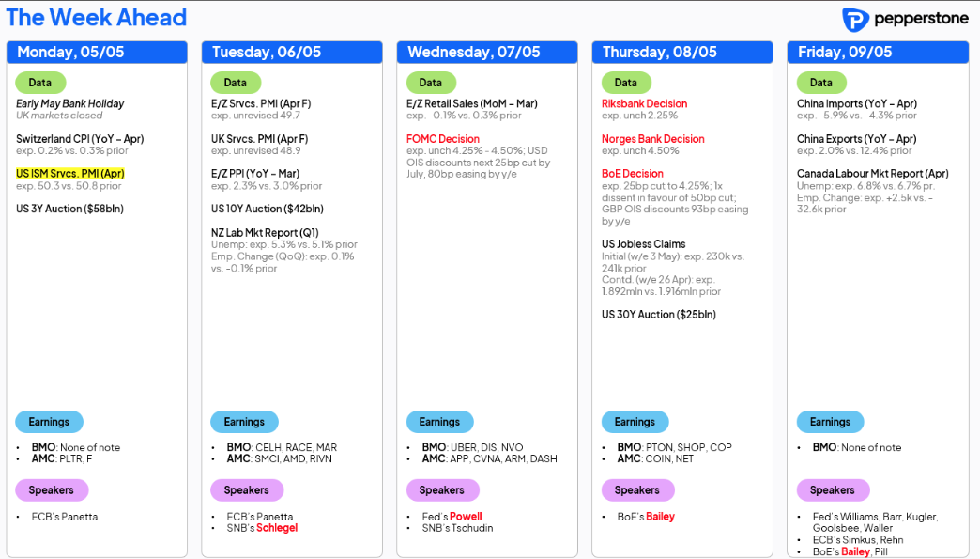Screen dimensions: 980x559
Task: Click Canada Labour Mkt Report entry
Action: (x=872, y=173)
